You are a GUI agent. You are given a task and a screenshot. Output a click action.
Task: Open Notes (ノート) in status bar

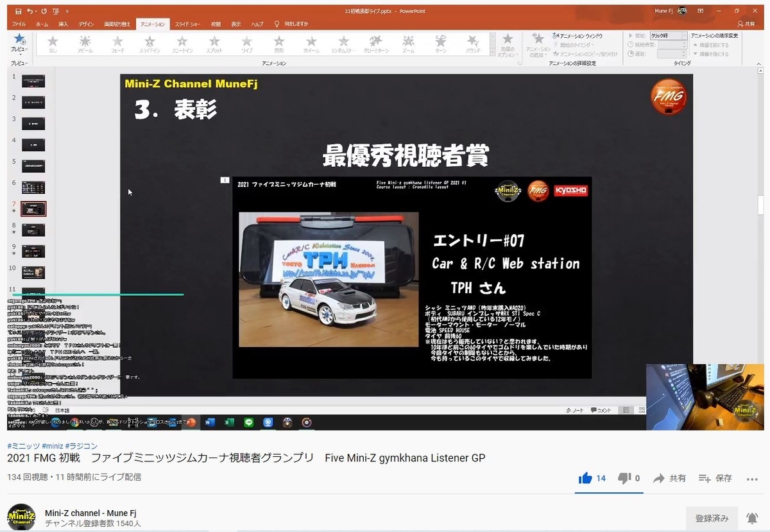click(x=574, y=410)
